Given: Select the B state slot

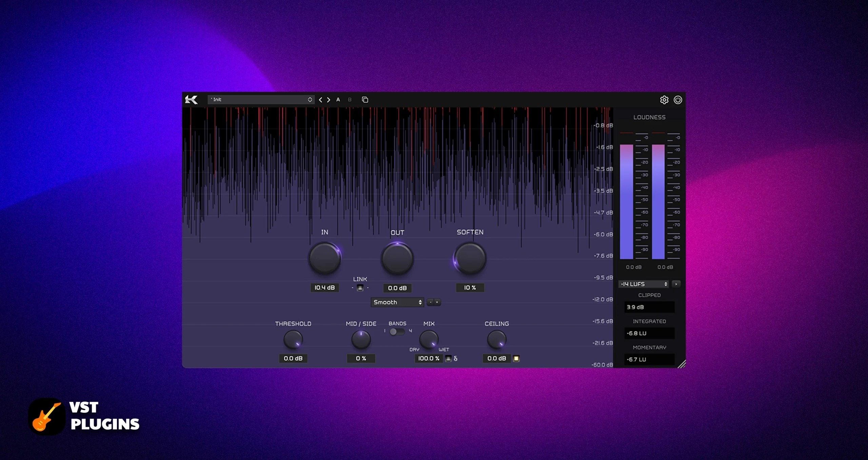Looking at the screenshot, I should (350, 100).
